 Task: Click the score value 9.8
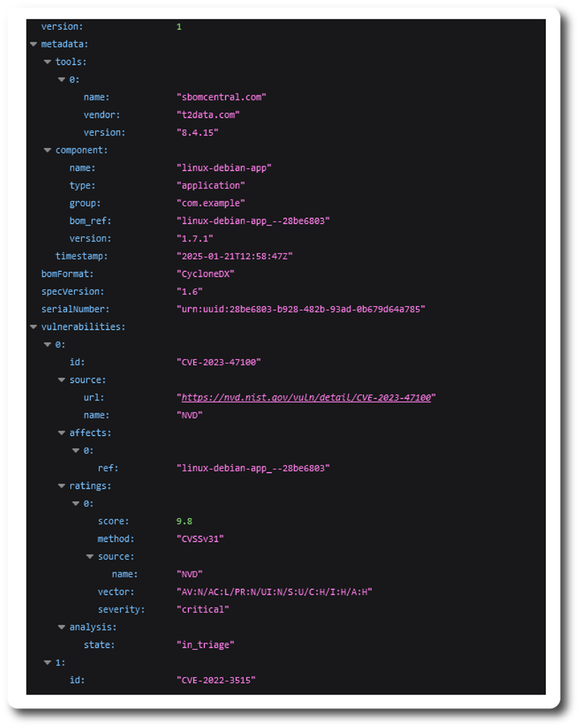tap(184, 521)
